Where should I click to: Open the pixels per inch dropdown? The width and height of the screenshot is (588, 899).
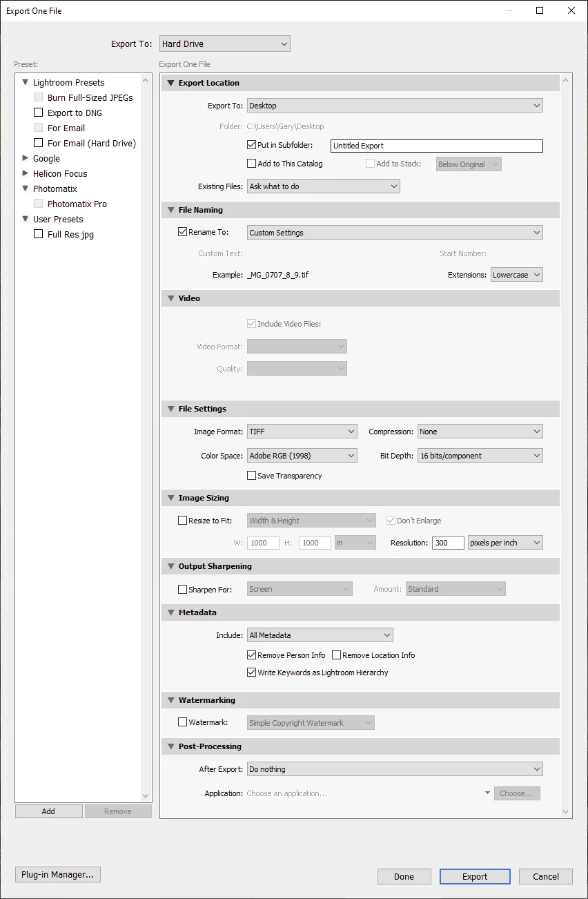click(505, 543)
